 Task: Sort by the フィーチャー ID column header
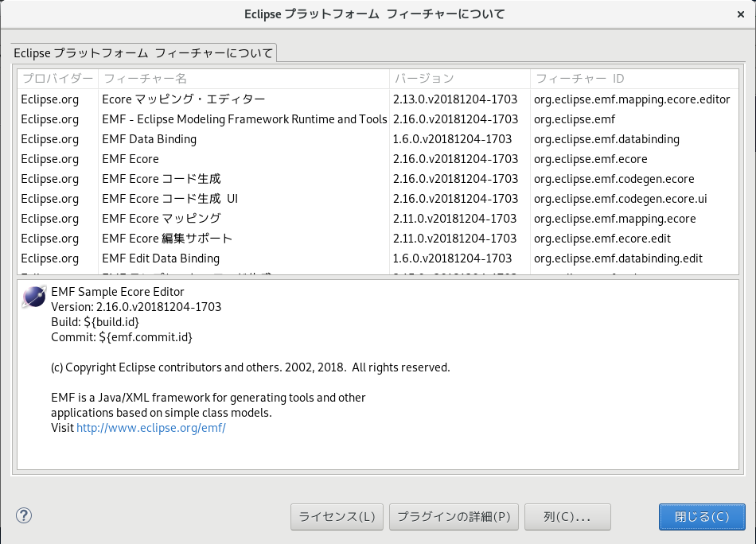pos(634,79)
